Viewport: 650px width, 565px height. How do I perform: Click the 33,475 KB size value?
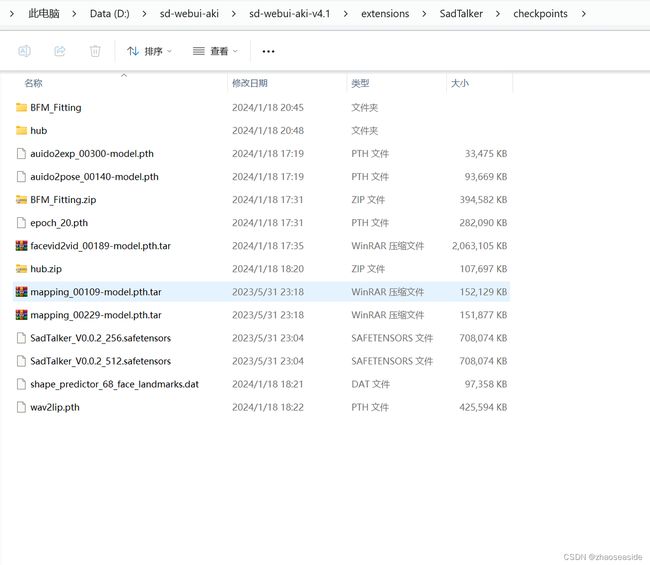tap(486, 154)
